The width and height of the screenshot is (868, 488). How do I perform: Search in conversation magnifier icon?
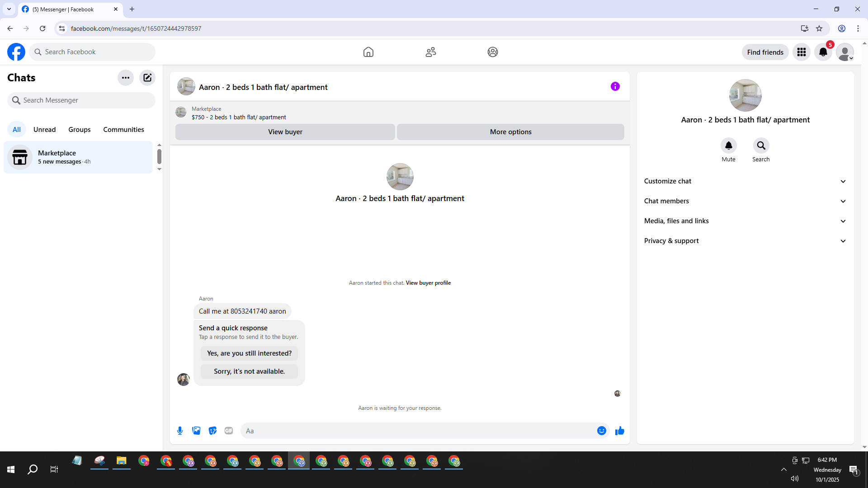click(761, 145)
